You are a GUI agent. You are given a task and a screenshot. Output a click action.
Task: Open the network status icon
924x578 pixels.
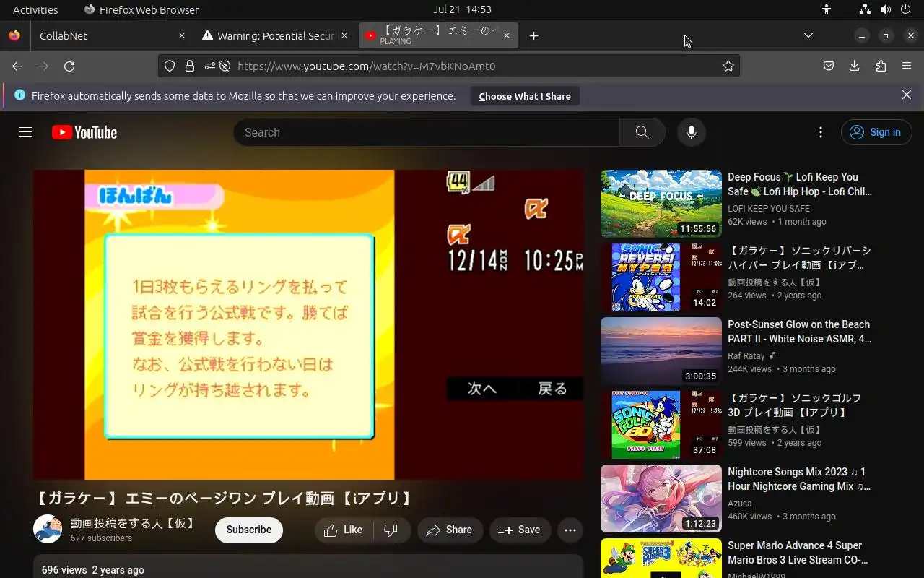point(865,9)
